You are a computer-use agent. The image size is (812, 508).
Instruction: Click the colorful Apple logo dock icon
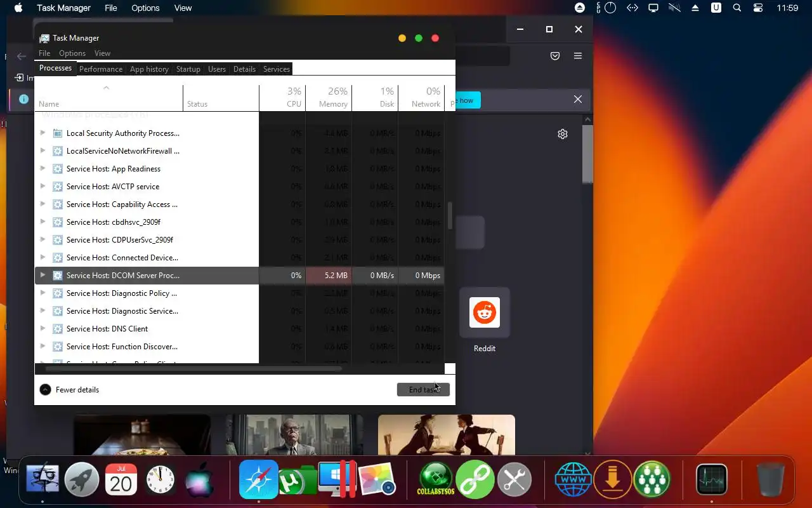[199, 479]
